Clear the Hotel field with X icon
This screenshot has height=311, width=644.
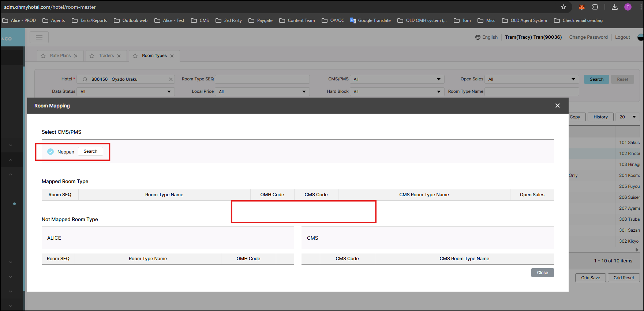(x=171, y=79)
